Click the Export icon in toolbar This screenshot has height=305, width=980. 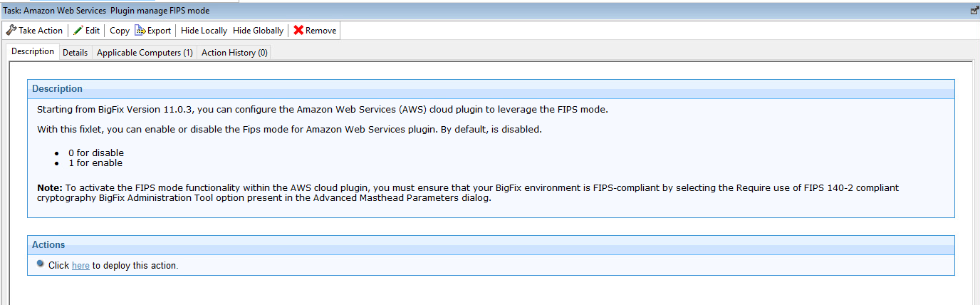140,31
